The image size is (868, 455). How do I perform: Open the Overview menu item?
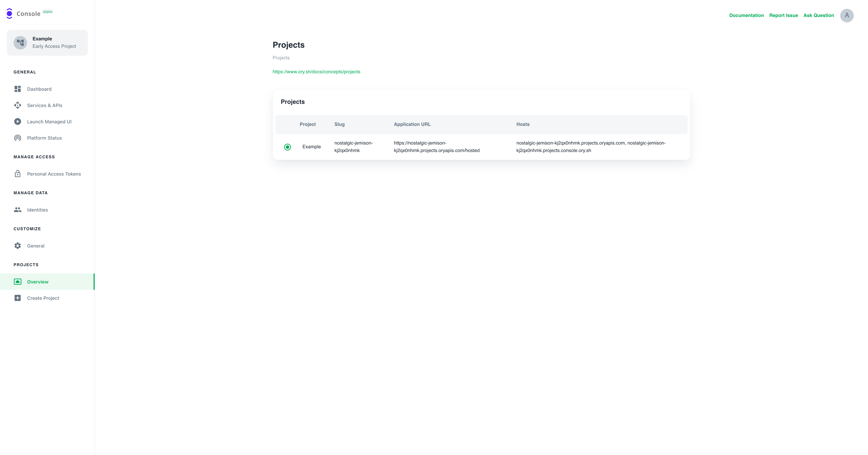[x=38, y=282]
